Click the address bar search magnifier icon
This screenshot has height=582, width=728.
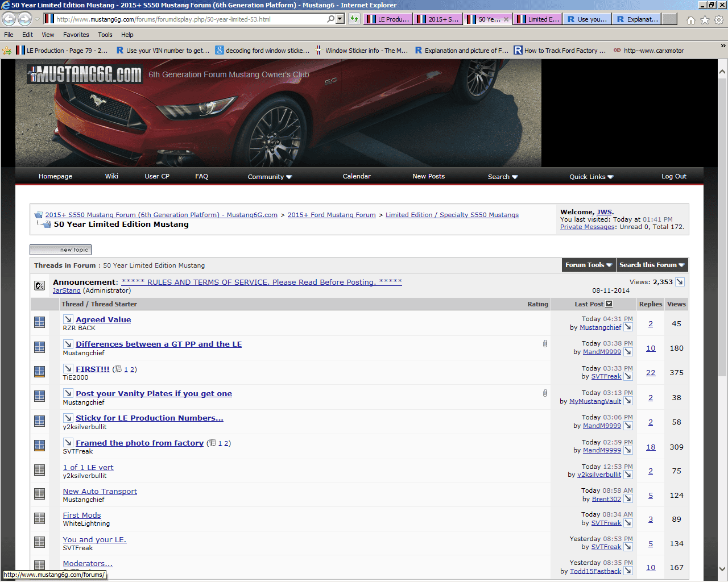(x=331, y=19)
